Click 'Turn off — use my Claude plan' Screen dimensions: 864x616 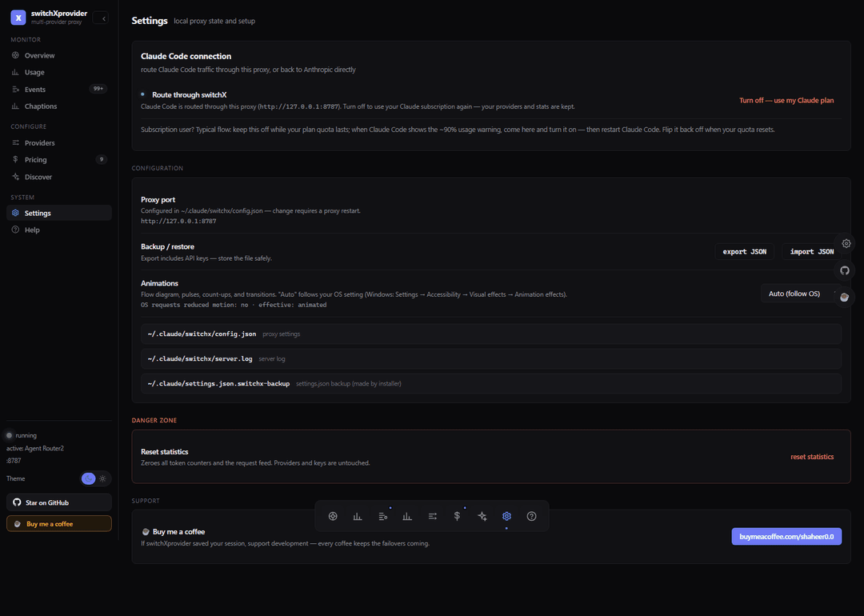click(786, 100)
